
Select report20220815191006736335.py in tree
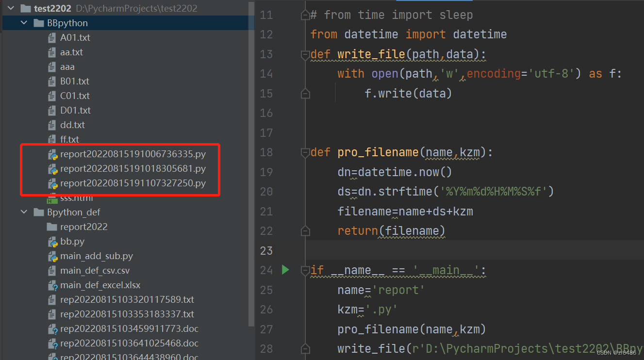pos(133,154)
